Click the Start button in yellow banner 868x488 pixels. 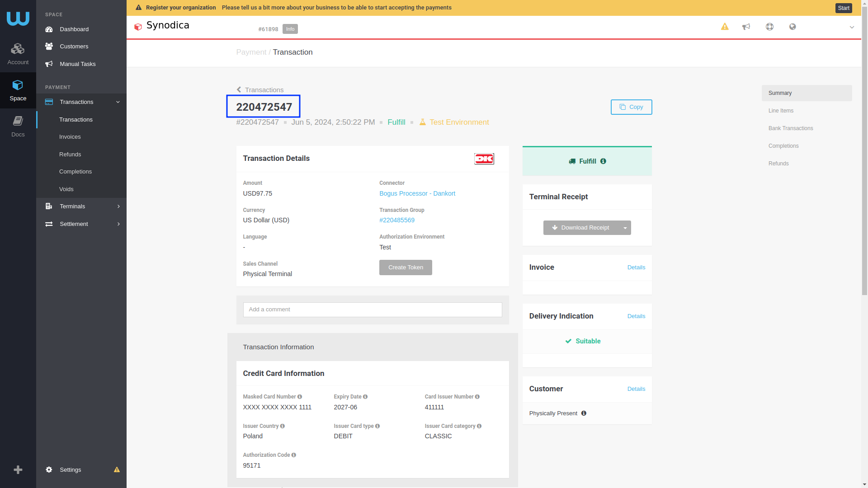844,8
